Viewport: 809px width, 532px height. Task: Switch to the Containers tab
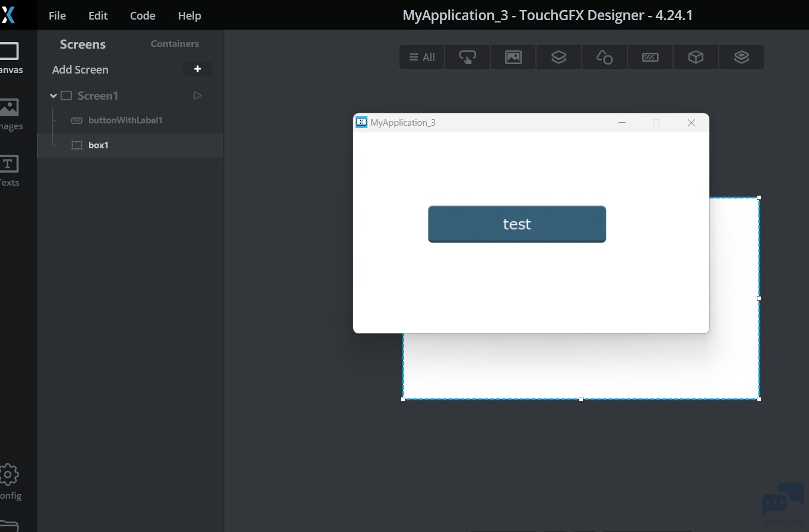pos(175,44)
